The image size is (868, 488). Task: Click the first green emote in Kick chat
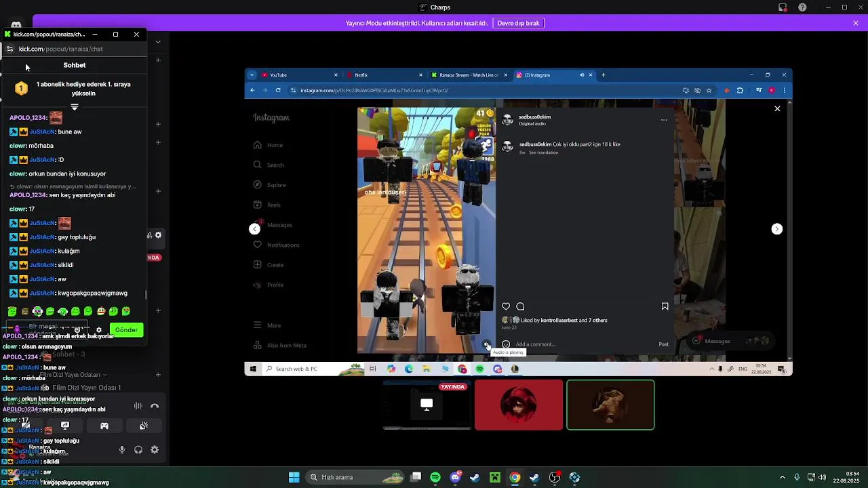click(x=12, y=311)
